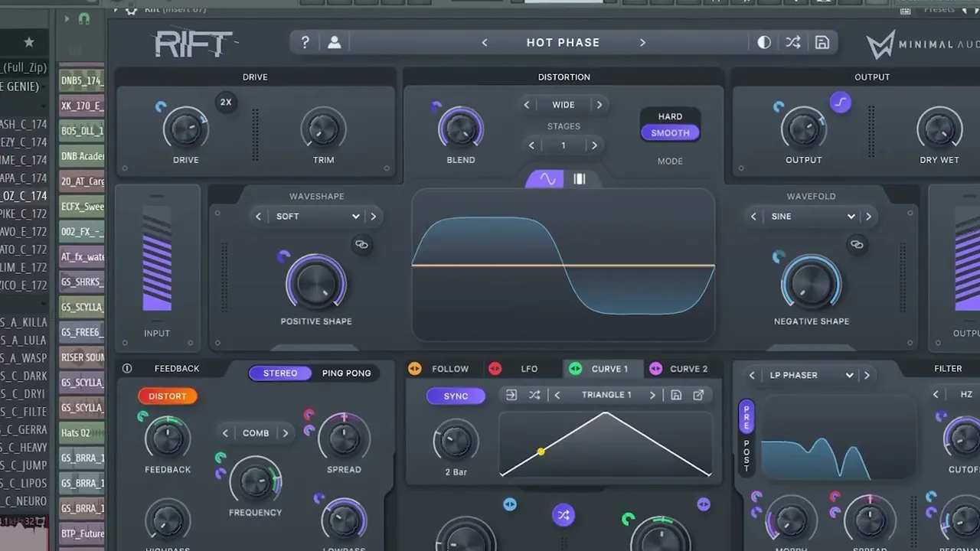Toggle the PRE/POST filter routing switch
Image resolution: width=980 pixels, height=551 pixels.
click(746, 436)
